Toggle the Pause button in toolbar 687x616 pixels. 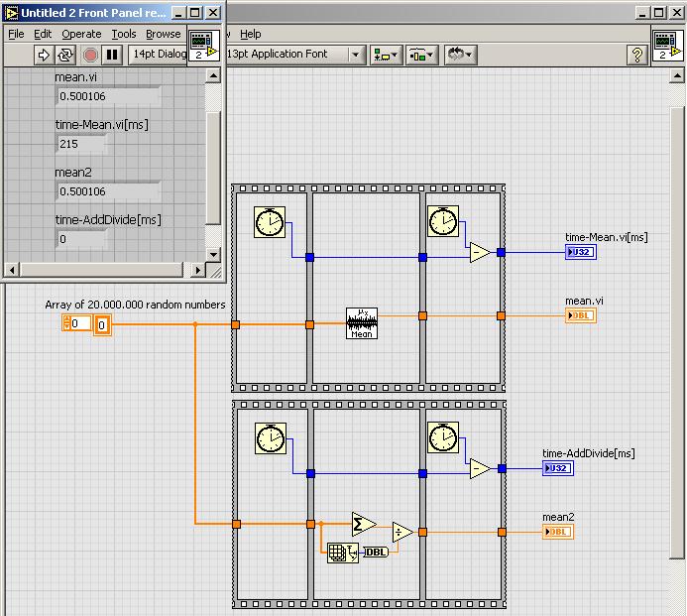point(112,55)
